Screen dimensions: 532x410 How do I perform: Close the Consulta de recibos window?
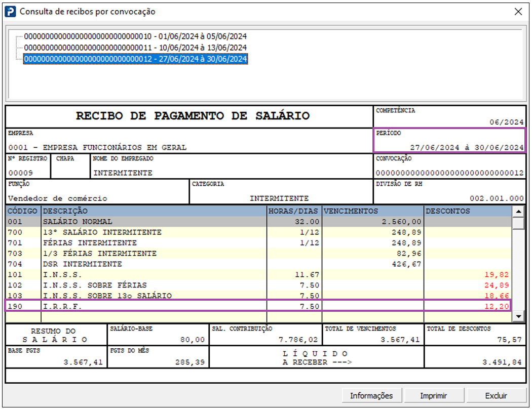point(518,12)
